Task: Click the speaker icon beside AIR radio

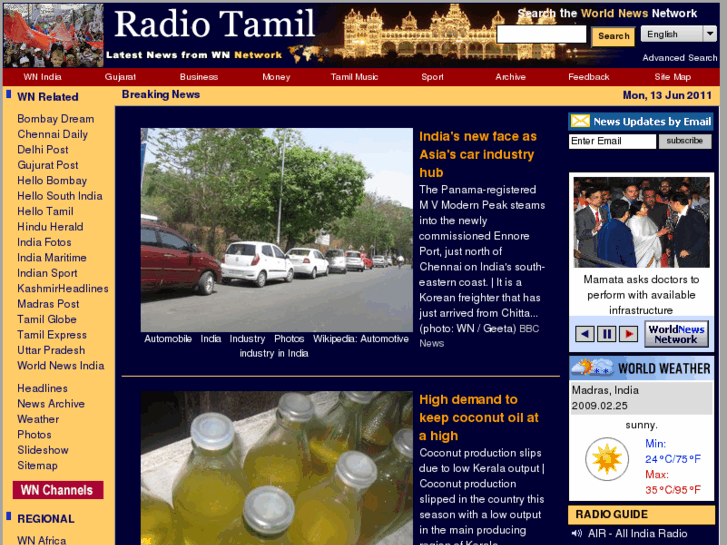Action: (x=577, y=533)
